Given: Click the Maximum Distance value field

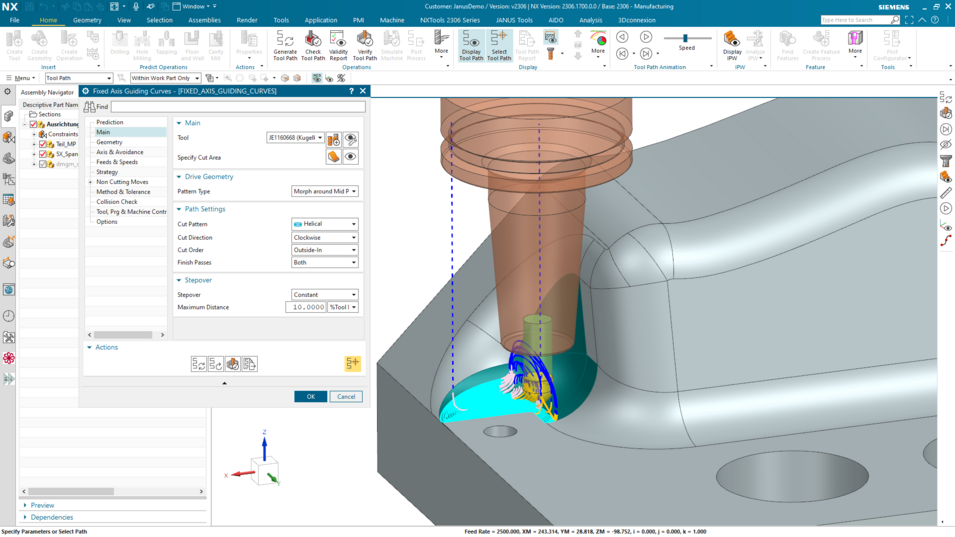Looking at the screenshot, I should pos(306,307).
